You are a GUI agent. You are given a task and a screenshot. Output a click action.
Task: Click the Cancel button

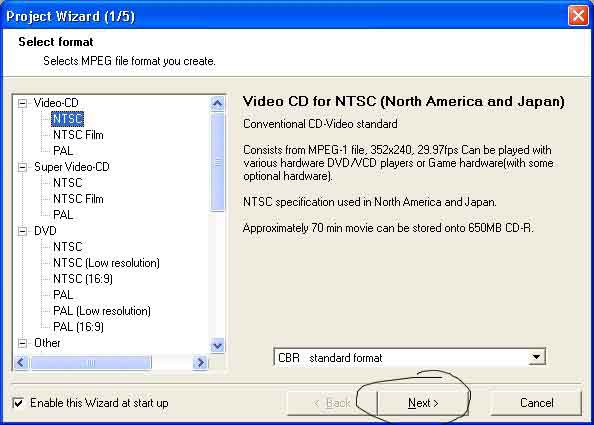(536, 403)
